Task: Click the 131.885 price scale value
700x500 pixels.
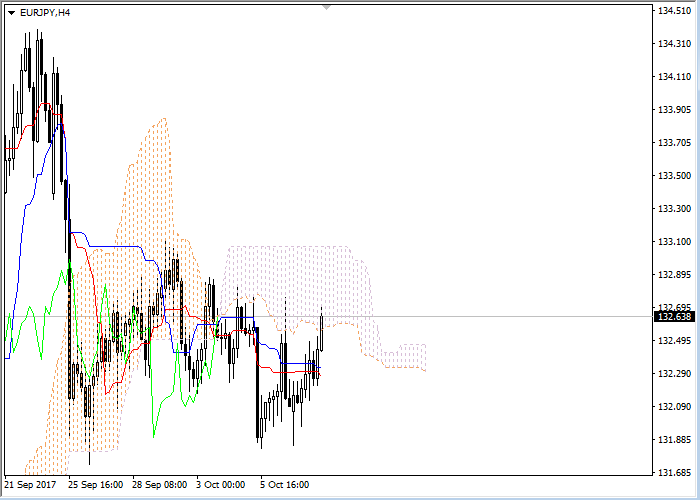Action: [675, 440]
